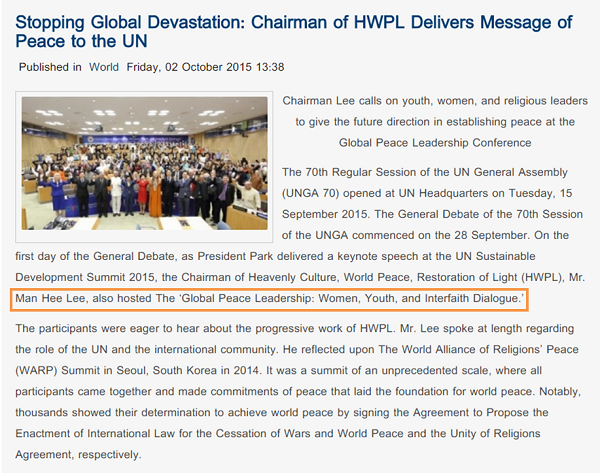Click text 'thousands showed their determination to achieve world peace'
The width and height of the screenshot is (600, 473).
pyautogui.click(x=174, y=413)
